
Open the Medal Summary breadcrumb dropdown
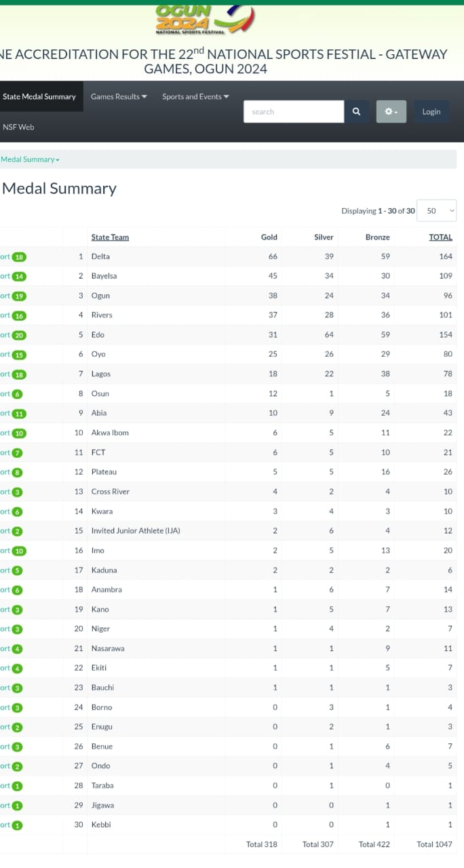[30, 159]
